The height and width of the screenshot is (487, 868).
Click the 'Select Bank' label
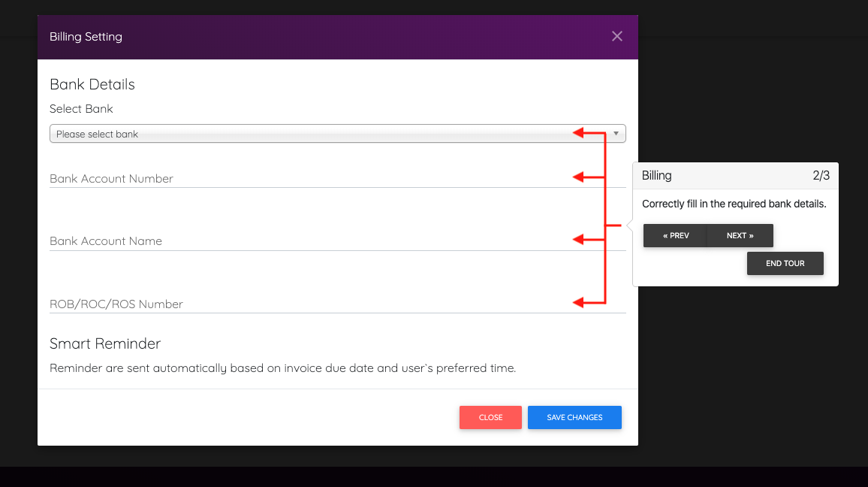81,109
